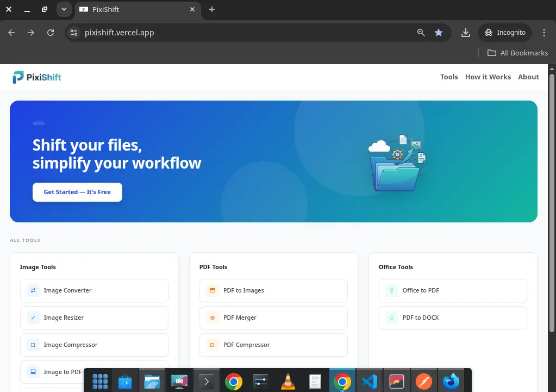
Task: Open the PDF to Images tool
Action: [x=273, y=290]
